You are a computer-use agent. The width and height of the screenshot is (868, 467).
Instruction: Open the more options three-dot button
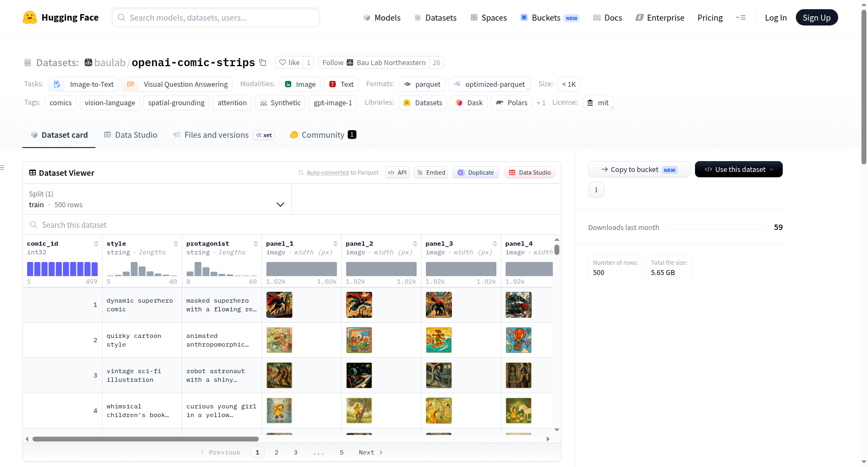click(596, 190)
